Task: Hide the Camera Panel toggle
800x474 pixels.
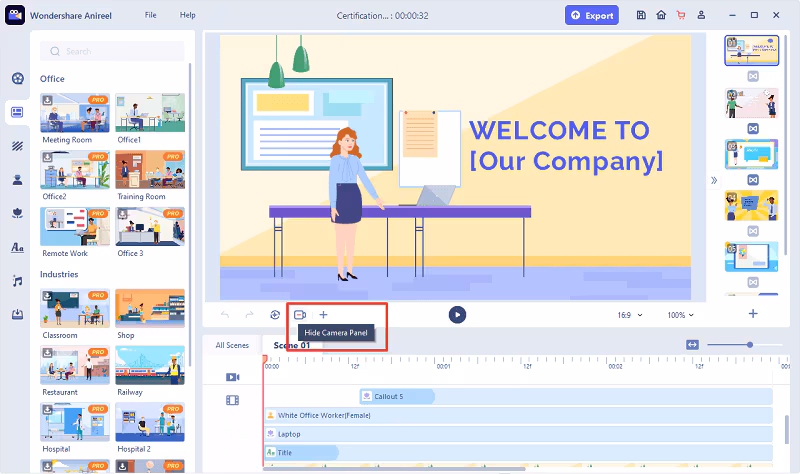Action: (x=300, y=315)
